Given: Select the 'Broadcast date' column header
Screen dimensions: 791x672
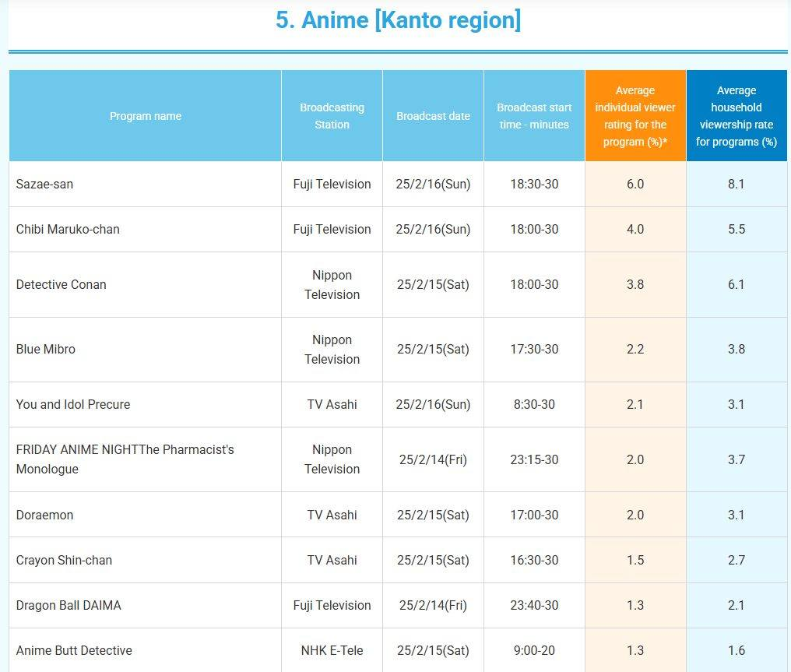Looking at the screenshot, I should (433, 116).
